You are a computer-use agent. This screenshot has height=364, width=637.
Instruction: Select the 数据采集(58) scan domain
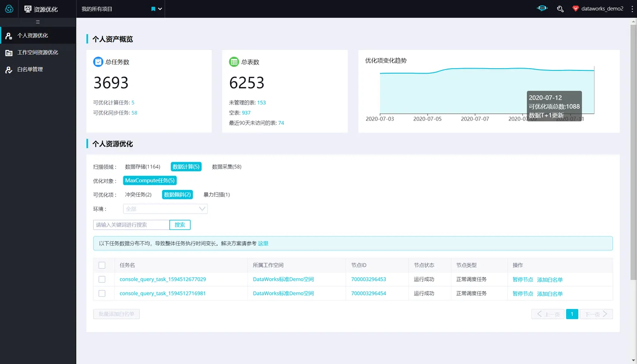pos(227,167)
